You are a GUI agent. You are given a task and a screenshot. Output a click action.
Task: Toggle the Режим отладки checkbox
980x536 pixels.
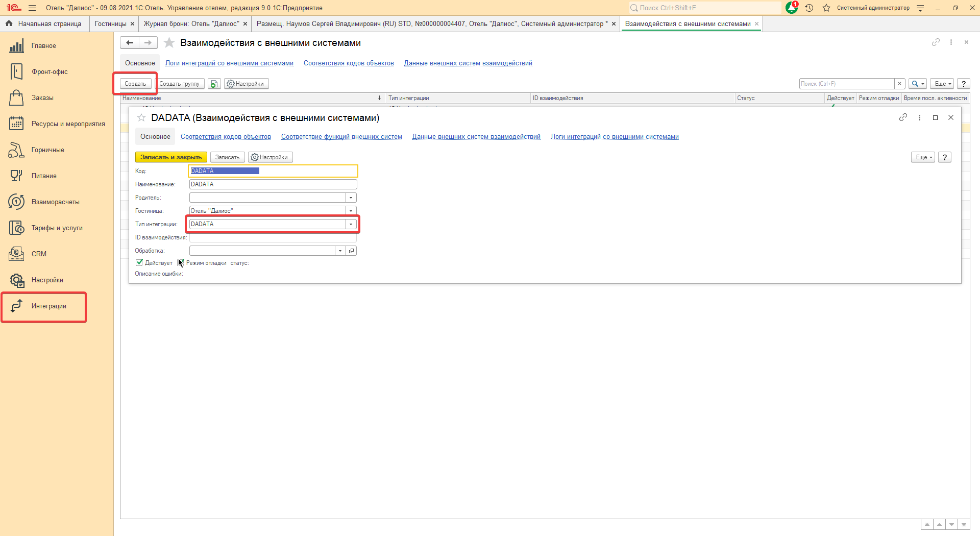tap(181, 262)
